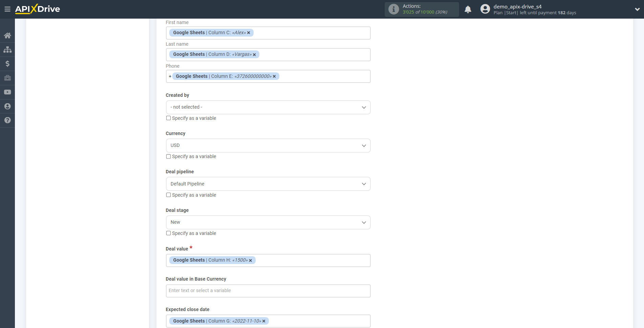Open the billing dollar sidebar icon
Image resolution: width=644 pixels, height=328 pixels.
point(7,64)
